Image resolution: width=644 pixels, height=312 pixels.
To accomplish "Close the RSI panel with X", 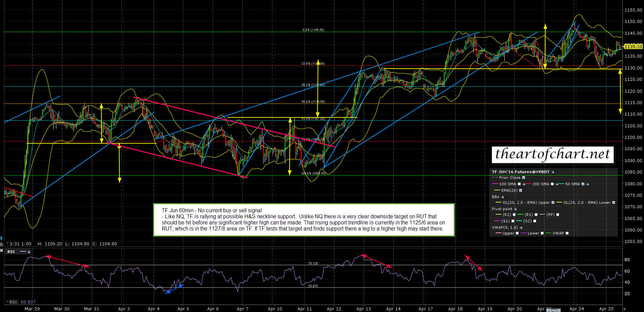I will [x=2, y=251].
